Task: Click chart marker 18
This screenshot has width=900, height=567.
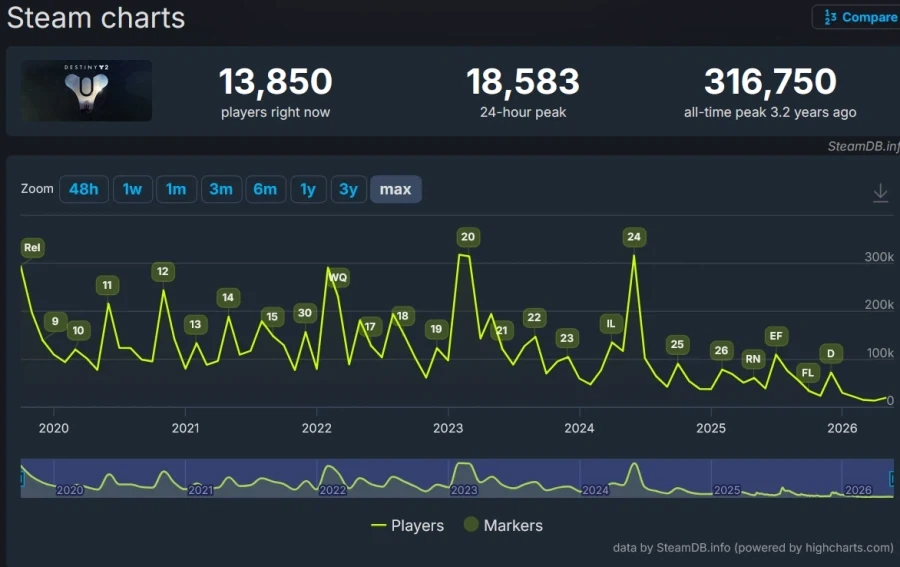Action: click(403, 316)
